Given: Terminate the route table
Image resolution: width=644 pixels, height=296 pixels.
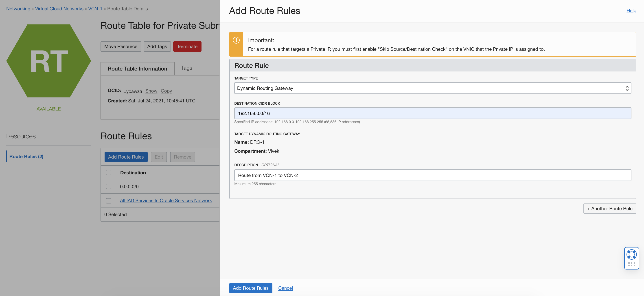Looking at the screenshot, I should [x=187, y=46].
